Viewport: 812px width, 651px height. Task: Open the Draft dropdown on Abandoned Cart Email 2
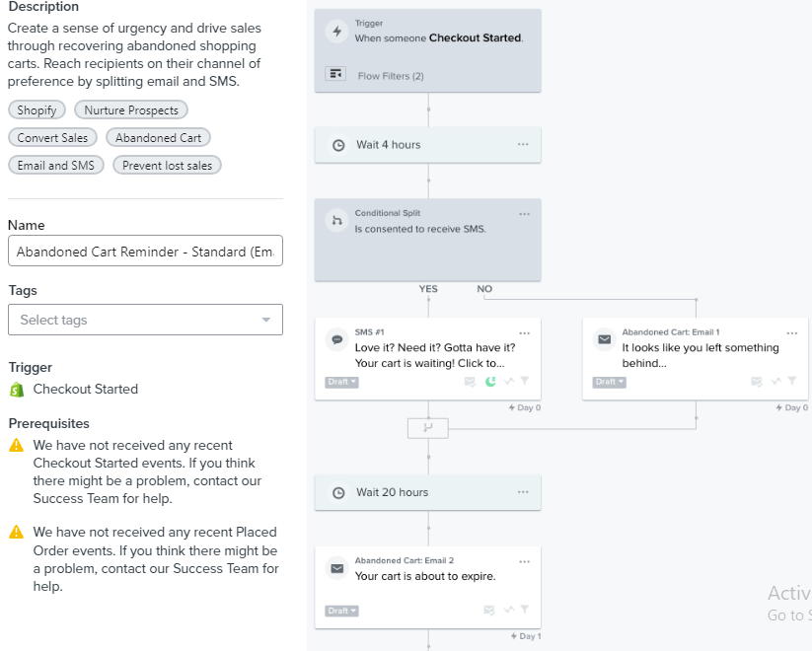pos(341,612)
